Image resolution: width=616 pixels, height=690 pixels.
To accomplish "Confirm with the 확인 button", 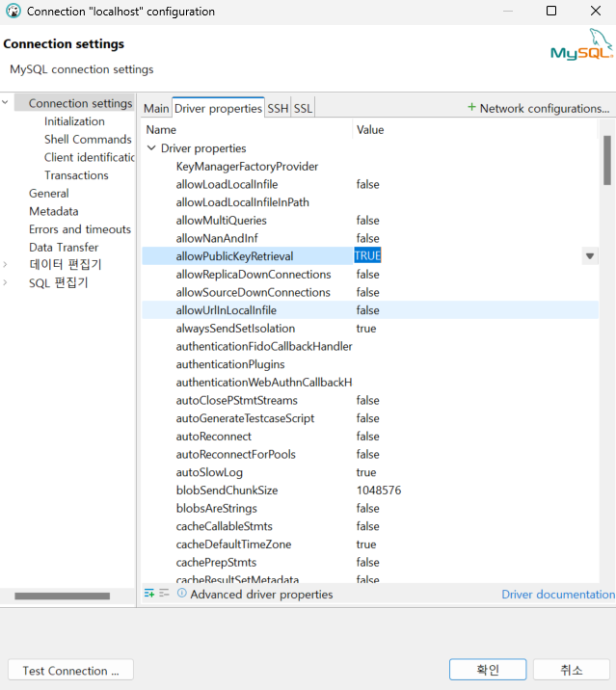I will (488, 670).
